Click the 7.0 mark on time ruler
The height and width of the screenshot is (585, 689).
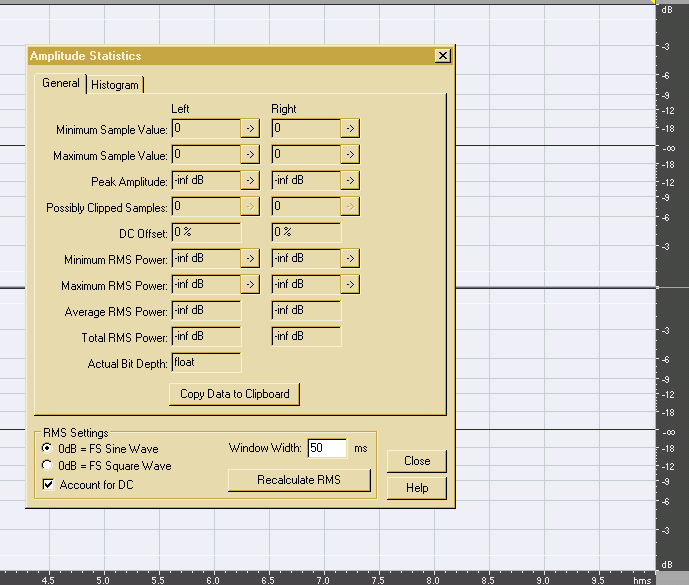pos(323,580)
